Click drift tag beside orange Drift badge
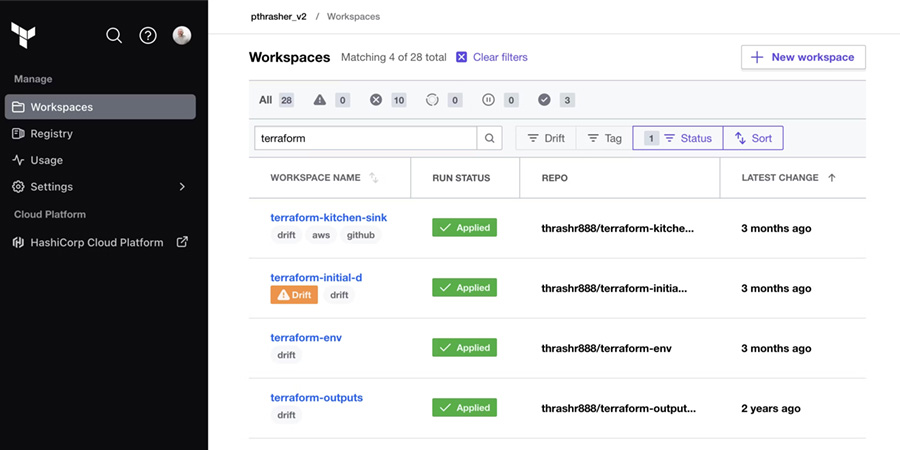This screenshot has width=900, height=450. pos(339,295)
